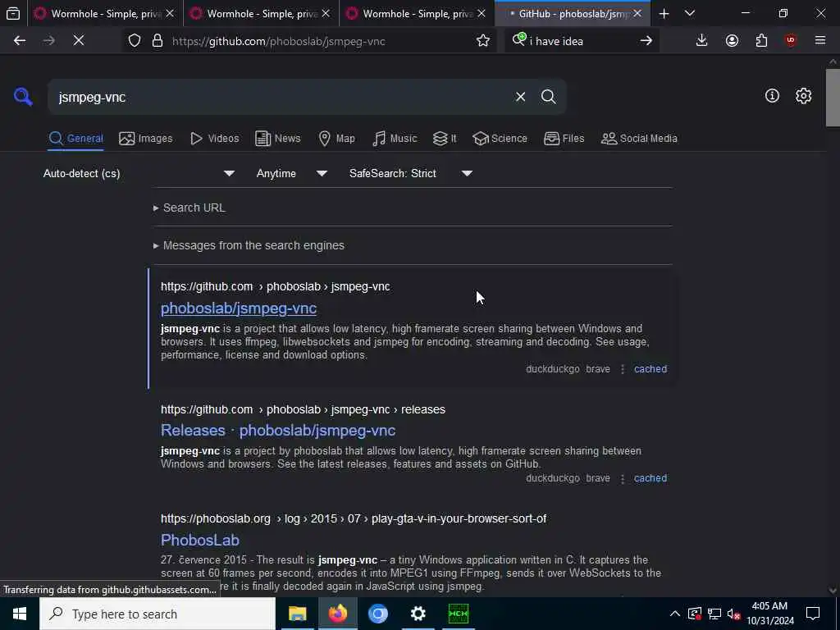Open File Explorer from taskbar
The height and width of the screenshot is (630, 840).
pos(297,614)
